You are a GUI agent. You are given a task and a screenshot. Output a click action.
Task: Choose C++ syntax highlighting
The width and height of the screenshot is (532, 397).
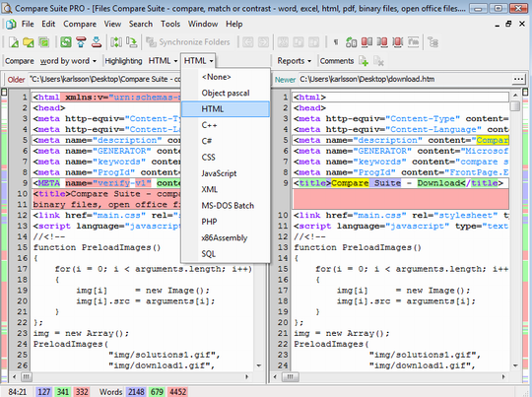(226, 125)
